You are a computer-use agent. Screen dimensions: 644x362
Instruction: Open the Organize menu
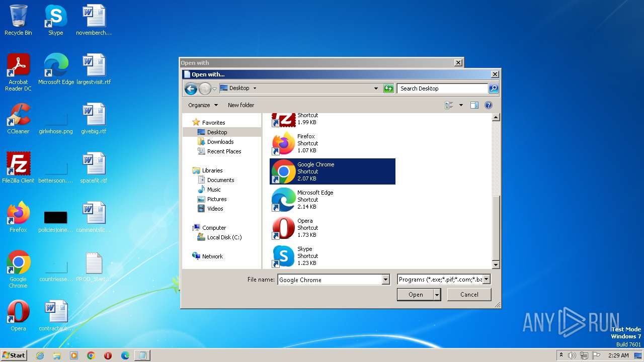(x=203, y=105)
